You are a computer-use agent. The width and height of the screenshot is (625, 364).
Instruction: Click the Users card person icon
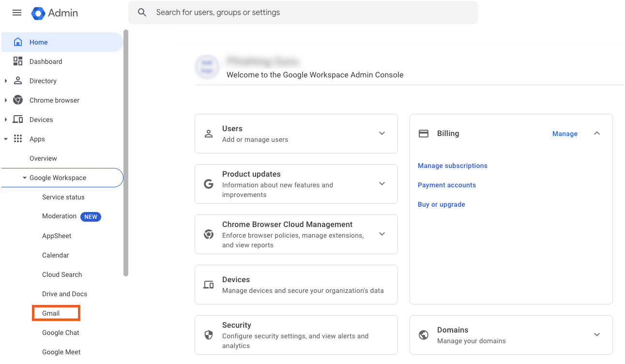209,134
